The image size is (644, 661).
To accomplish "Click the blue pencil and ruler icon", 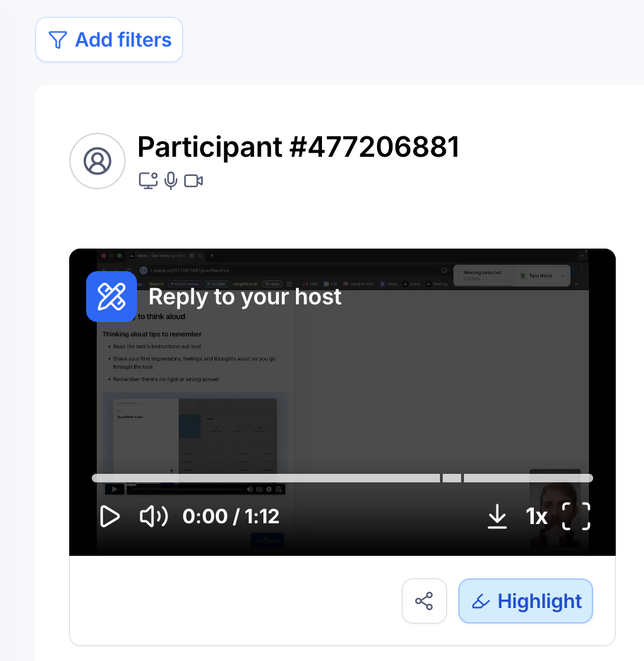I will (112, 297).
